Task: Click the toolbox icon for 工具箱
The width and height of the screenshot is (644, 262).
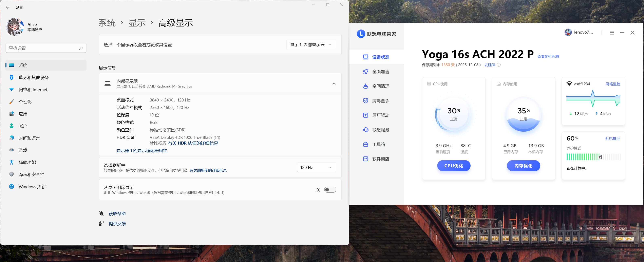Action: point(365,144)
